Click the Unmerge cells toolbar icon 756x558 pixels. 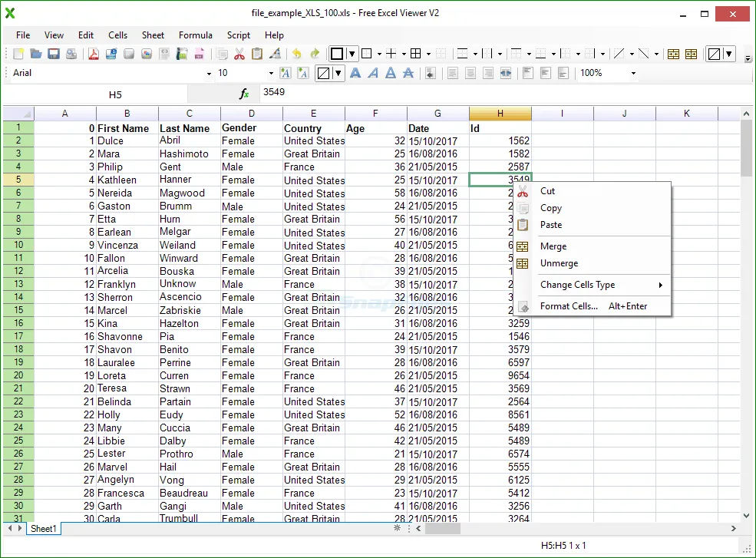[x=692, y=54]
